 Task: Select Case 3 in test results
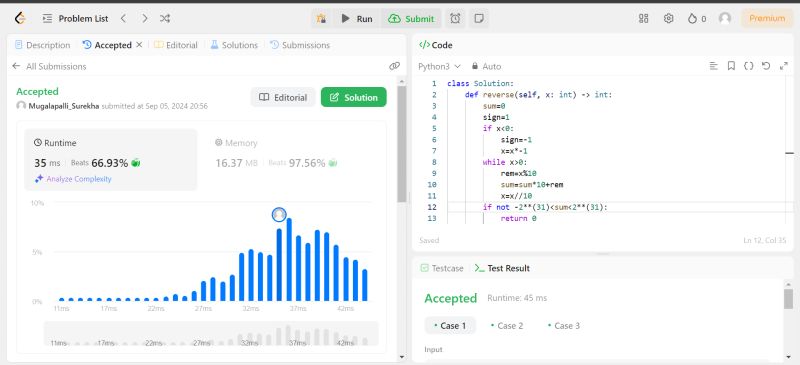coord(563,326)
